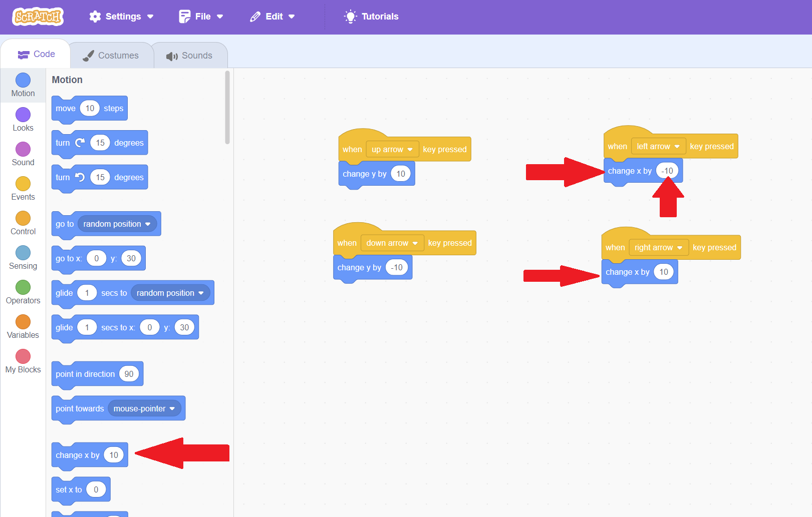Edit the set x to value
812x517 pixels.
coord(96,489)
